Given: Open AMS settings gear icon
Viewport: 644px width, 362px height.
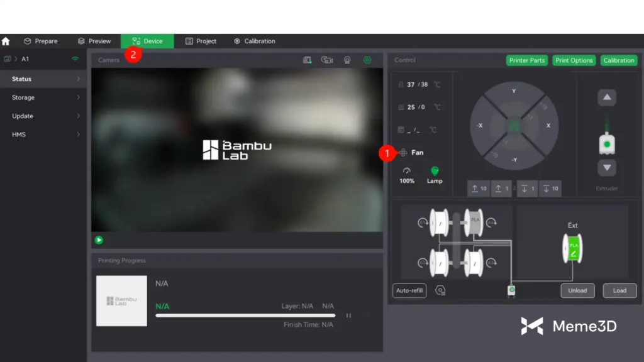Looking at the screenshot, I should (440, 290).
